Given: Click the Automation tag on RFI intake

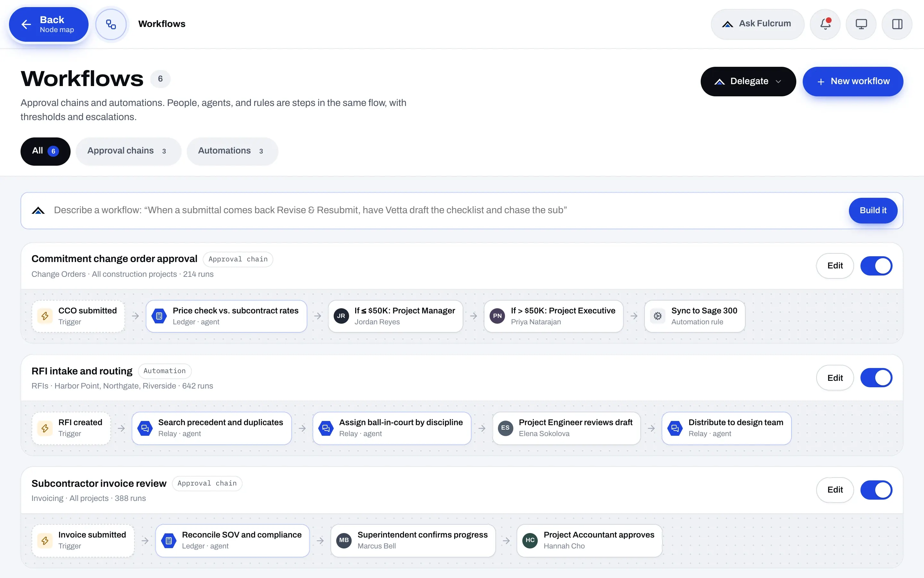Looking at the screenshot, I should (165, 371).
